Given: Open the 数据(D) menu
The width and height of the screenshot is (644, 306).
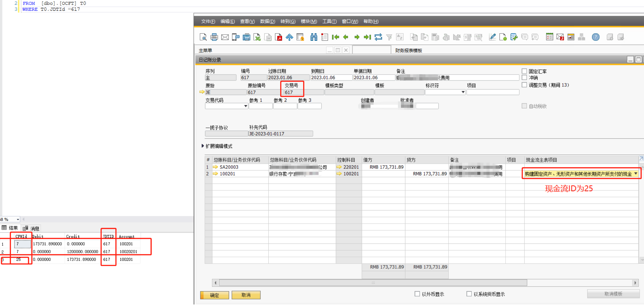Looking at the screenshot, I should click(267, 22).
